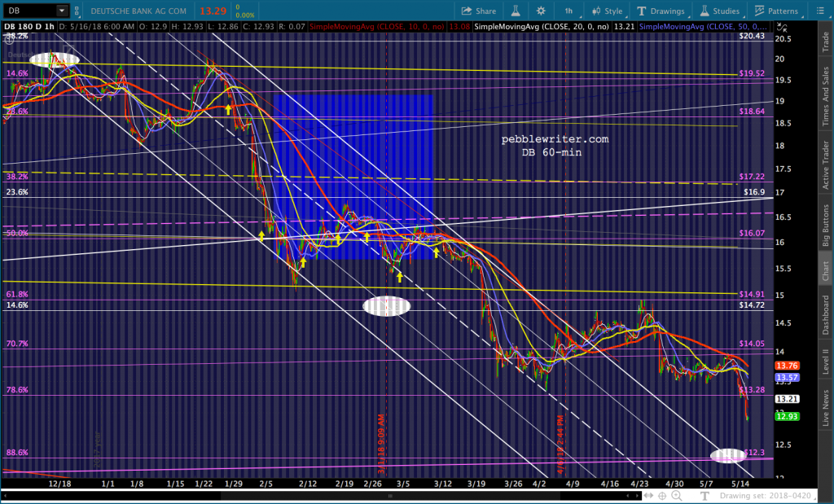Switch to the Level II tab
This screenshot has width=834, height=504.
tap(824, 361)
